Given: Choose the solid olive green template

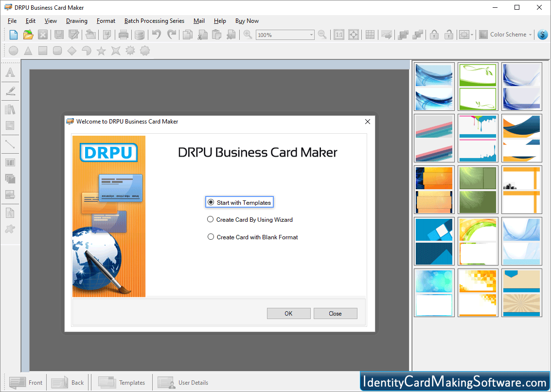Looking at the screenshot, I should (x=478, y=190).
